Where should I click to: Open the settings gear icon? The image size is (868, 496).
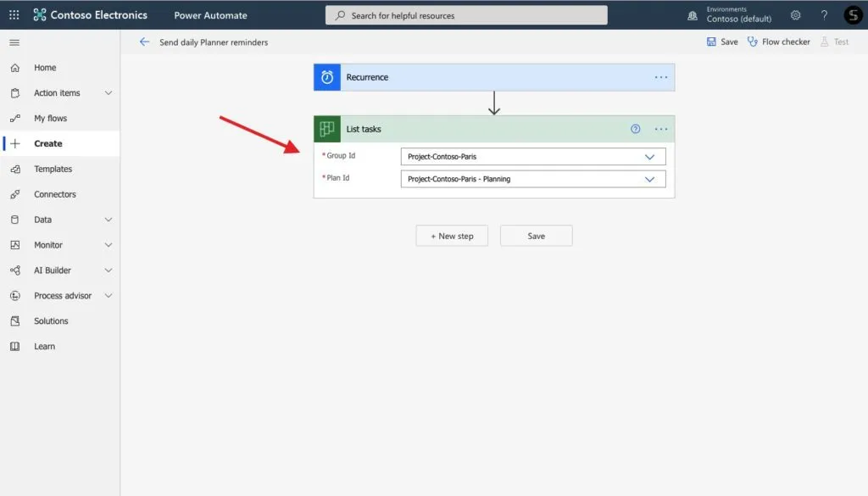point(795,15)
